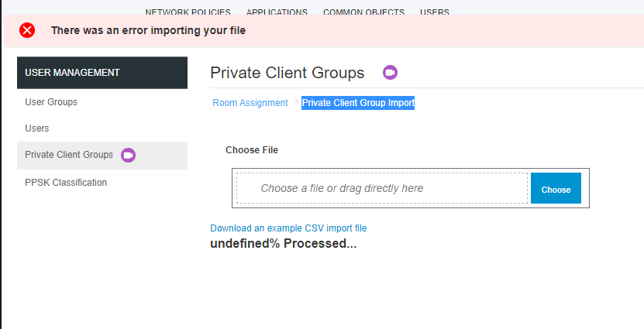The width and height of the screenshot is (644, 329).
Task: Open Common Objects in top navigation
Action: tap(363, 12)
